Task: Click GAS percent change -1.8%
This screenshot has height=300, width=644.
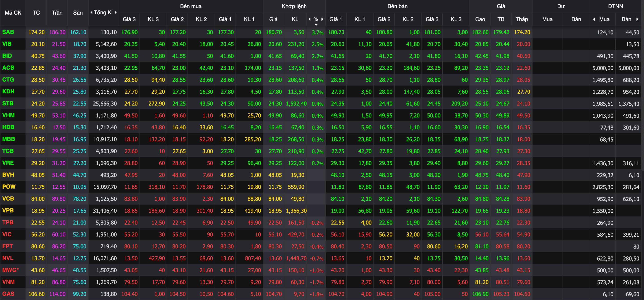Action: 317,294
